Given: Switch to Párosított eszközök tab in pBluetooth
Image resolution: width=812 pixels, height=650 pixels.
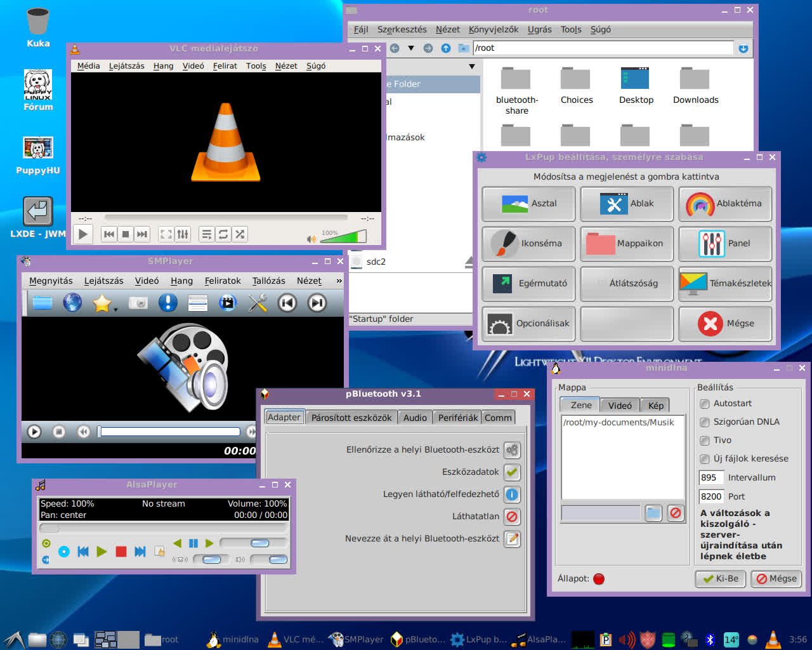Looking at the screenshot, I should pyautogui.click(x=351, y=417).
